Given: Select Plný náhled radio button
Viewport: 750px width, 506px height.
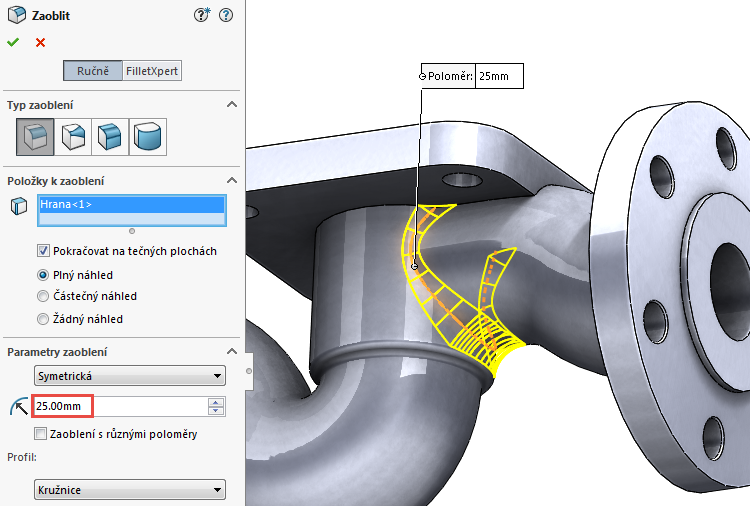Looking at the screenshot, I should coord(43,275).
